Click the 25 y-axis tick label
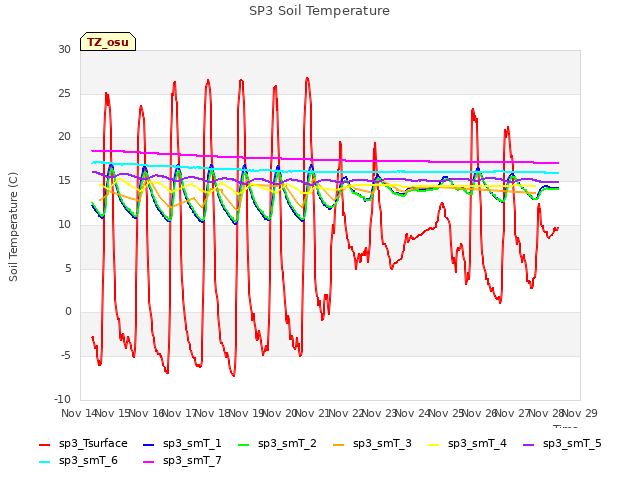The image size is (640, 480). click(64, 93)
